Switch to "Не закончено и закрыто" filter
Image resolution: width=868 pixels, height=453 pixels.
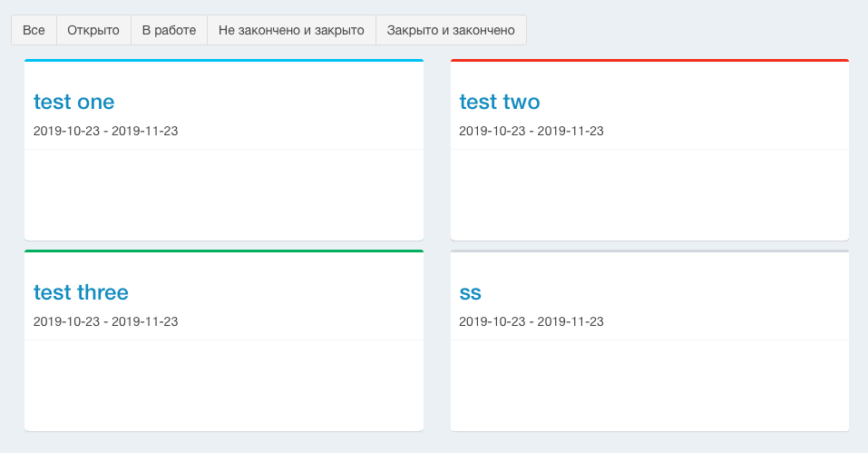(291, 30)
